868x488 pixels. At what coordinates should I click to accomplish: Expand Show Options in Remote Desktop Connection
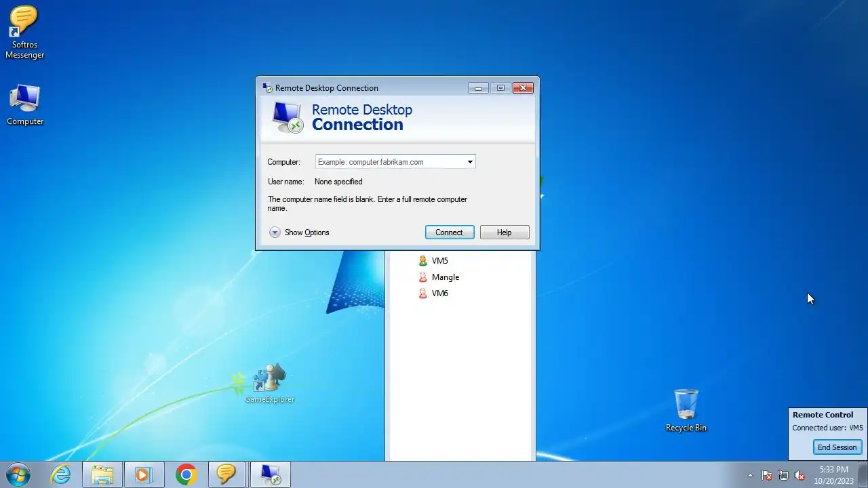(x=299, y=232)
